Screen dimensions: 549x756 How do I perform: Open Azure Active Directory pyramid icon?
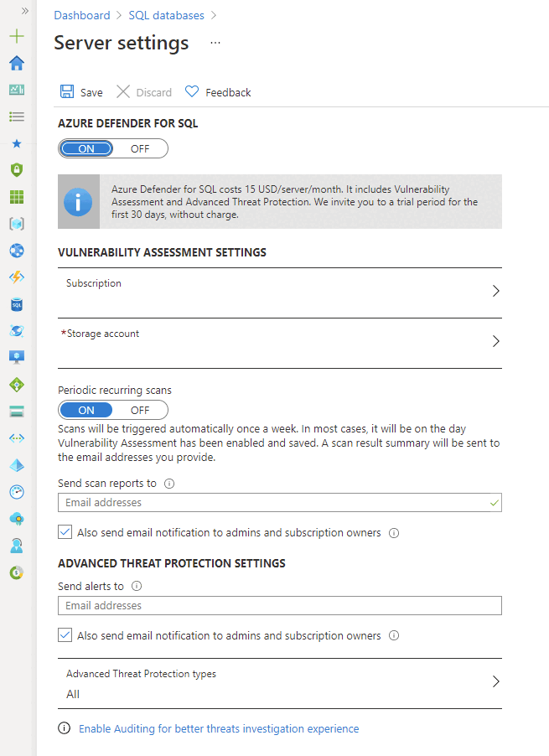17,465
